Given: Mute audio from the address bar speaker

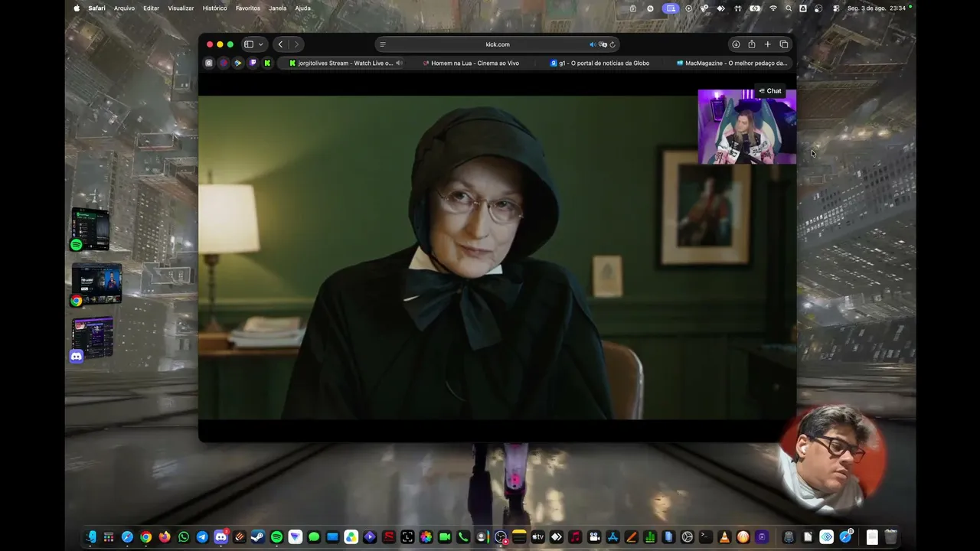Looking at the screenshot, I should (593, 44).
